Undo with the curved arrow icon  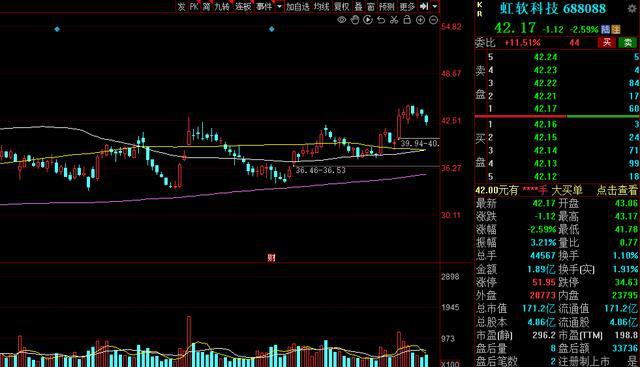(381, 20)
